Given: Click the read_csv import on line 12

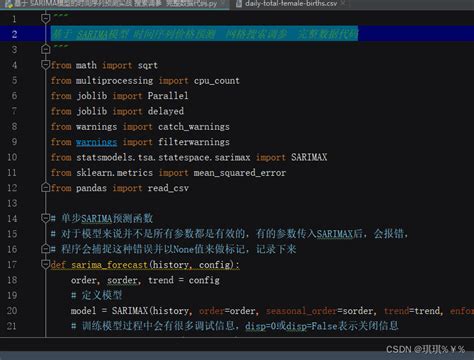Looking at the screenshot, I should click(x=168, y=188).
